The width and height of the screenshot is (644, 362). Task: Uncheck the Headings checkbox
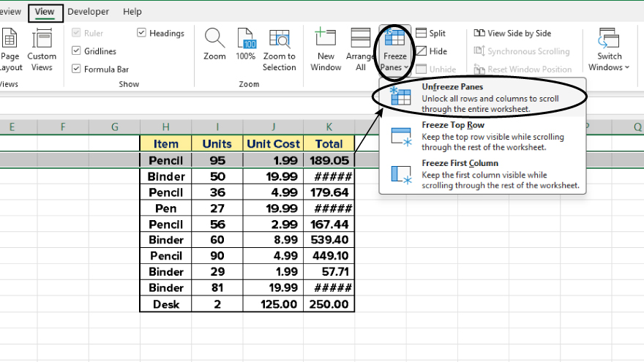pyautogui.click(x=141, y=33)
